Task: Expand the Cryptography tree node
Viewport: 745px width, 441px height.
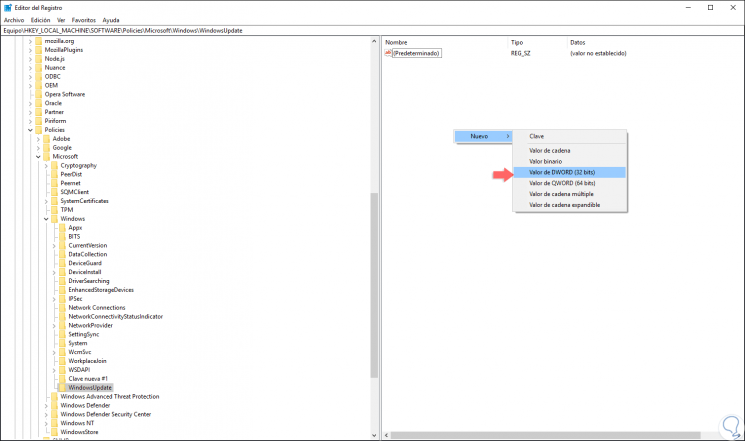Action: [x=46, y=165]
